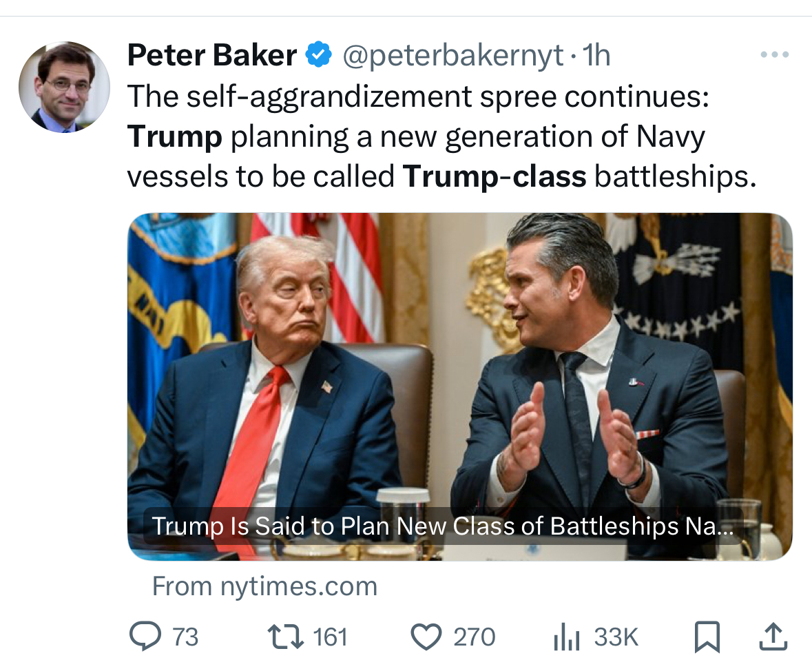Open the Peter Baker display name
This screenshot has width=812, height=660.
click(212, 55)
